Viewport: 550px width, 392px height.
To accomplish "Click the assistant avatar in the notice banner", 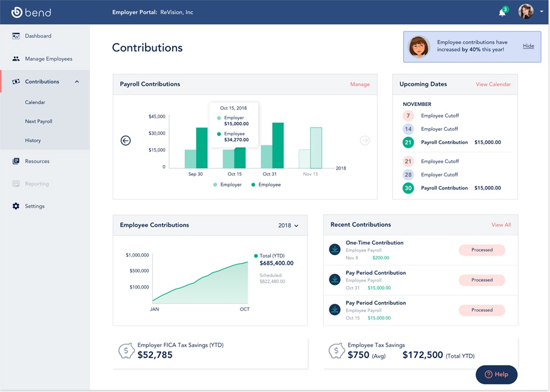I will click(x=419, y=47).
